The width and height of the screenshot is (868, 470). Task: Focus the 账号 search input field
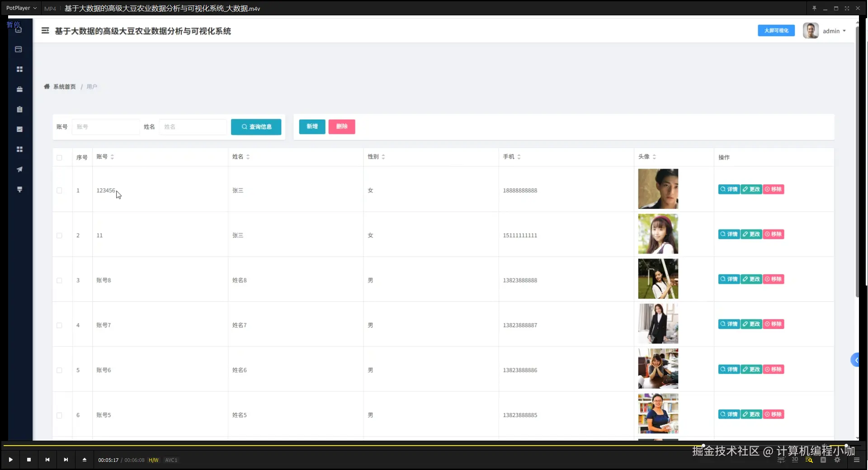106,127
